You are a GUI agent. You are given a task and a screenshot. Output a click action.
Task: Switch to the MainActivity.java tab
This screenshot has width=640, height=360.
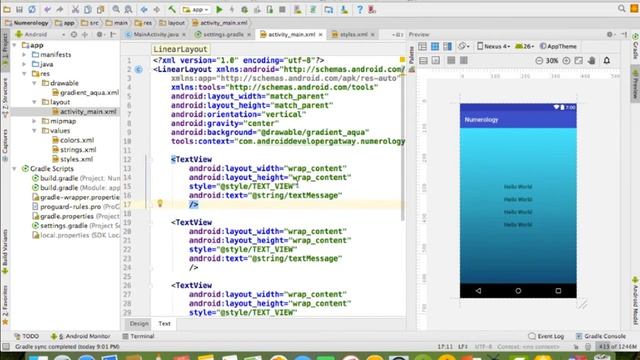click(156, 35)
